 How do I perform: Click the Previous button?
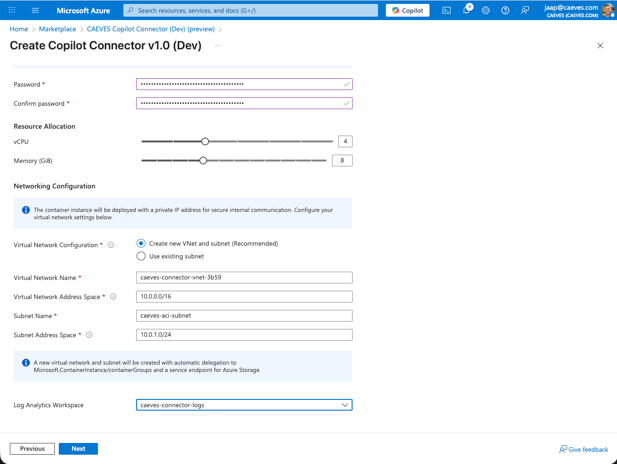pyautogui.click(x=32, y=449)
